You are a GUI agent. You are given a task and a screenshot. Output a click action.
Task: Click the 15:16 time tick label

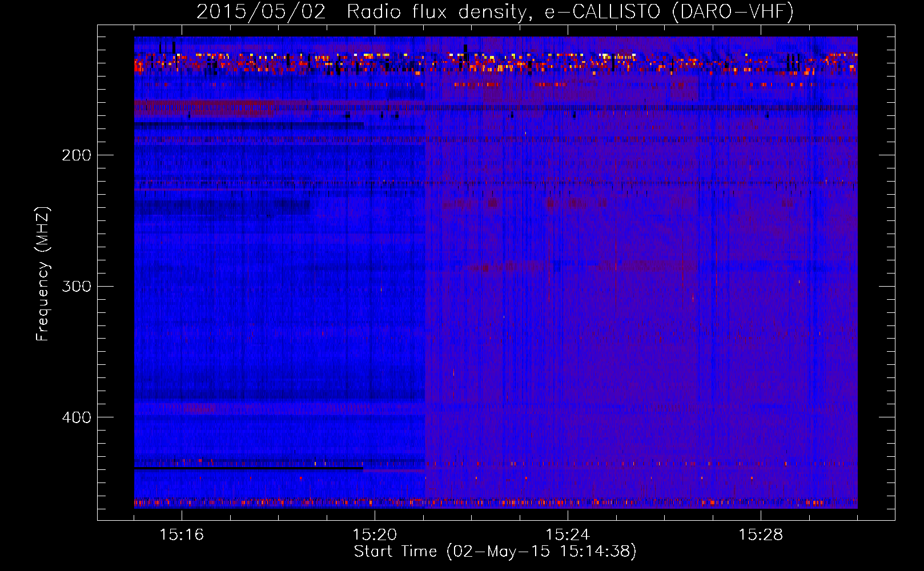point(182,534)
